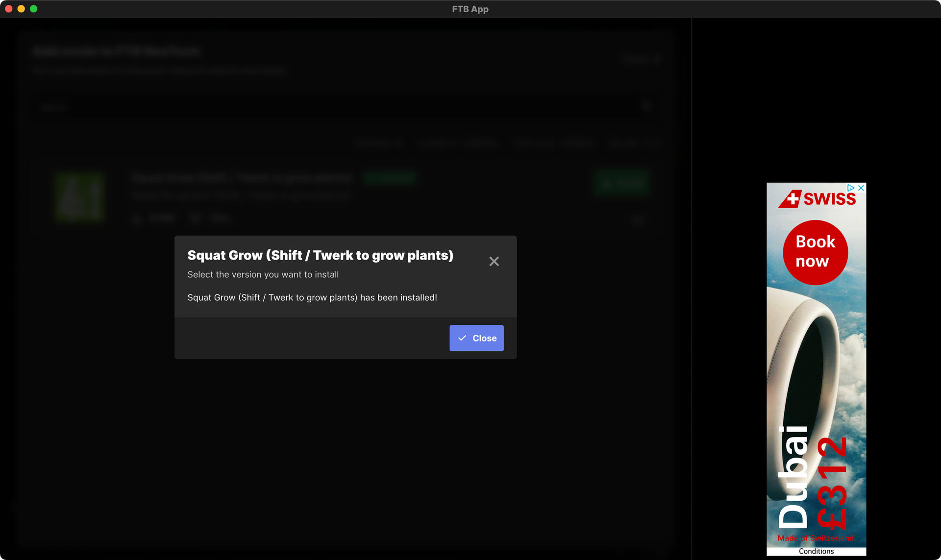The image size is (941, 560).
Task: Click "Squat Grow ... has been installed!" message
Action: click(312, 297)
